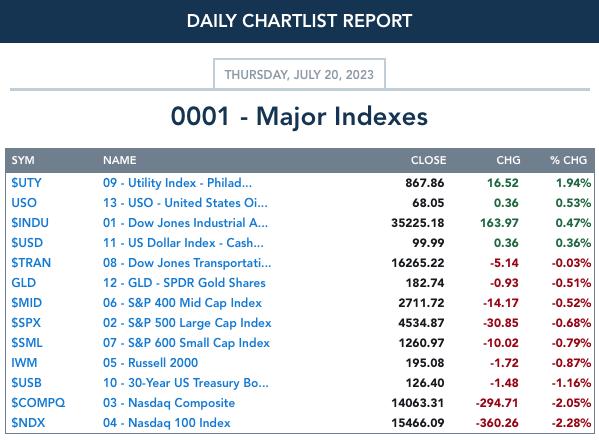Image resolution: width=599 pixels, height=440 pixels.
Task: Open S&P 600 Small Cap Index chart
Action: tap(186, 343)
